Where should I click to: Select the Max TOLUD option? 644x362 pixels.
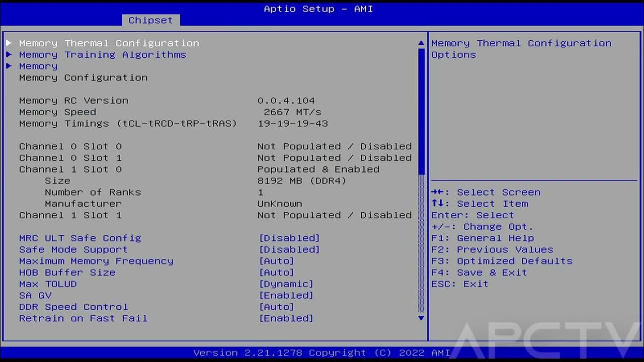click(x=48, y=285)
